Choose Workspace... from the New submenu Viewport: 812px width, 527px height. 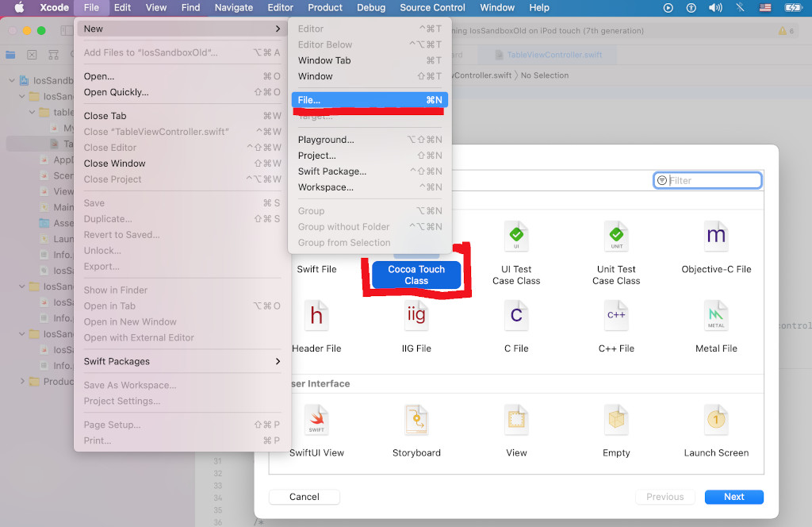pos(370,187)
